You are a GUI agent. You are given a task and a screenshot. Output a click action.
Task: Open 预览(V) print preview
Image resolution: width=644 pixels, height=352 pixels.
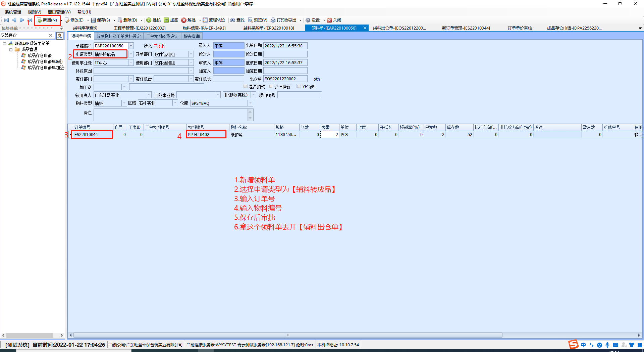tap(258, 20)
